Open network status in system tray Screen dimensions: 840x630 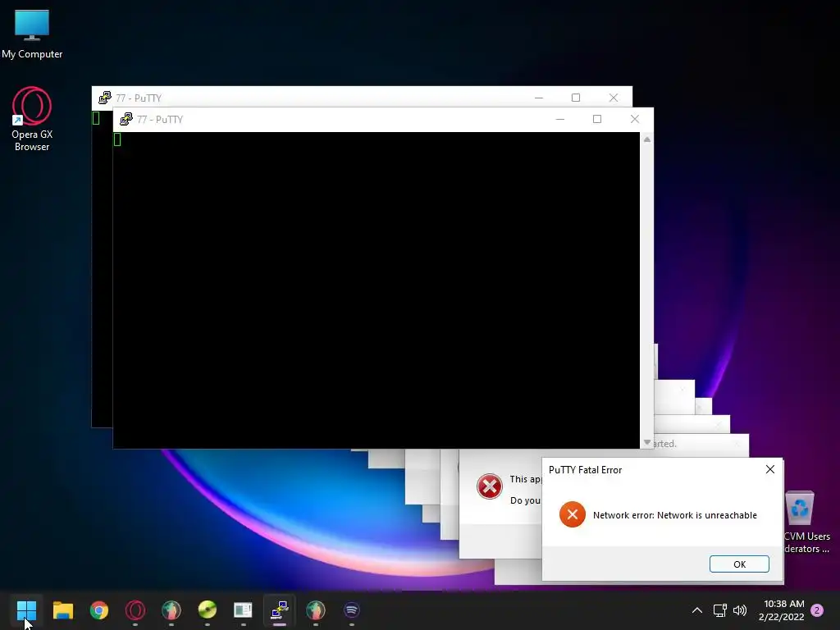(x=719, y=610)
